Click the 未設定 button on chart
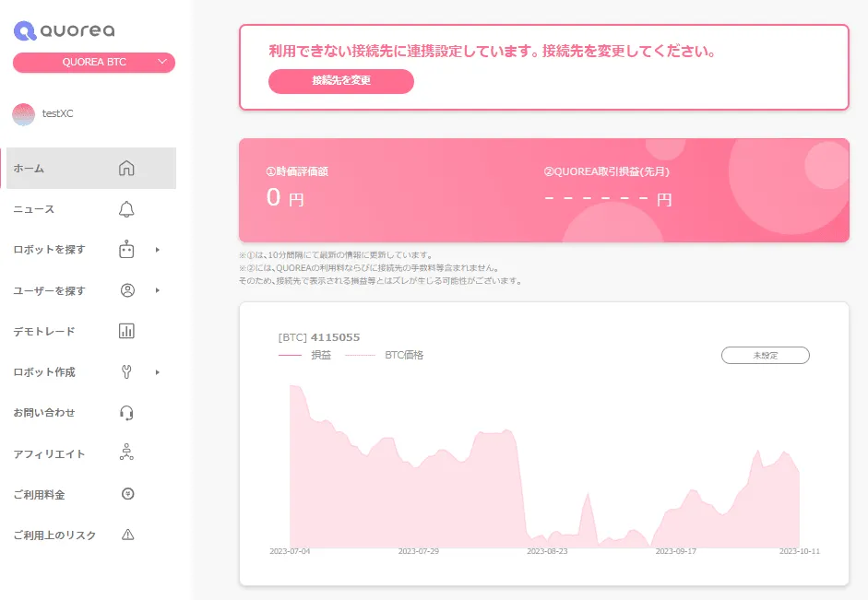 pyautogui.click(x=765, y=356)
